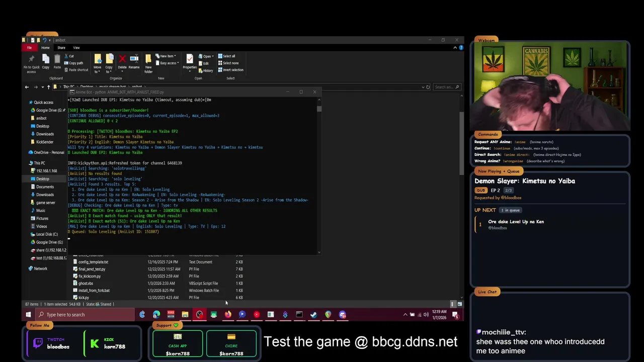Switch to details view in status bar

(453, 304)
